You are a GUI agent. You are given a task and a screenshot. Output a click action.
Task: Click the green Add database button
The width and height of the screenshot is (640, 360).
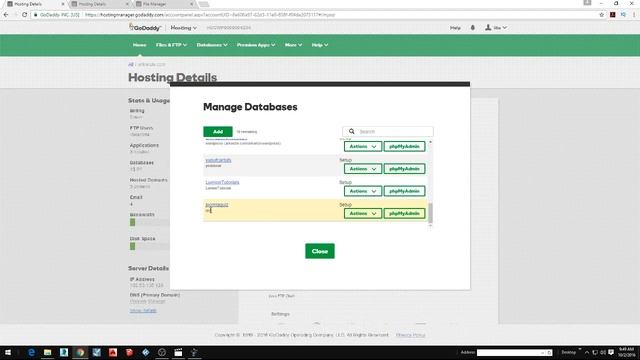[x=218, y=131]
